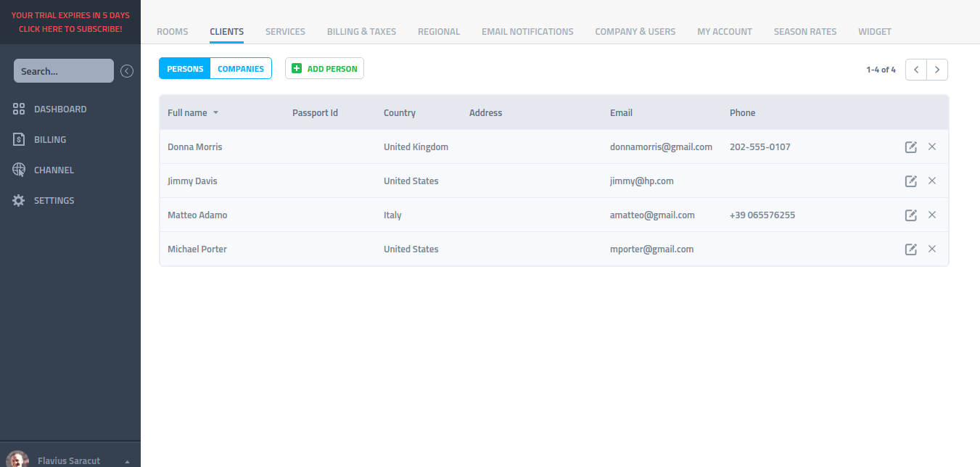Select the name Donna Morris
The image size is (980, 467).
[194, 147]
